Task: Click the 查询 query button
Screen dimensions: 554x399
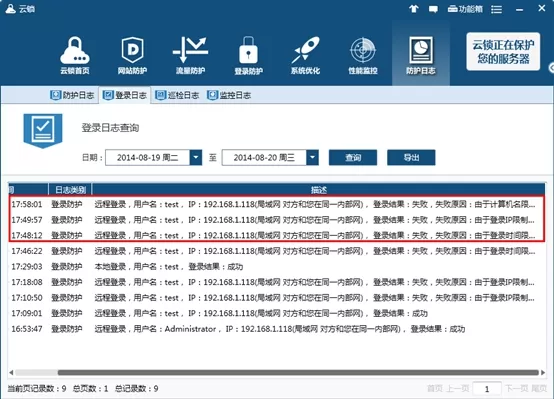Action: point(353,157)
